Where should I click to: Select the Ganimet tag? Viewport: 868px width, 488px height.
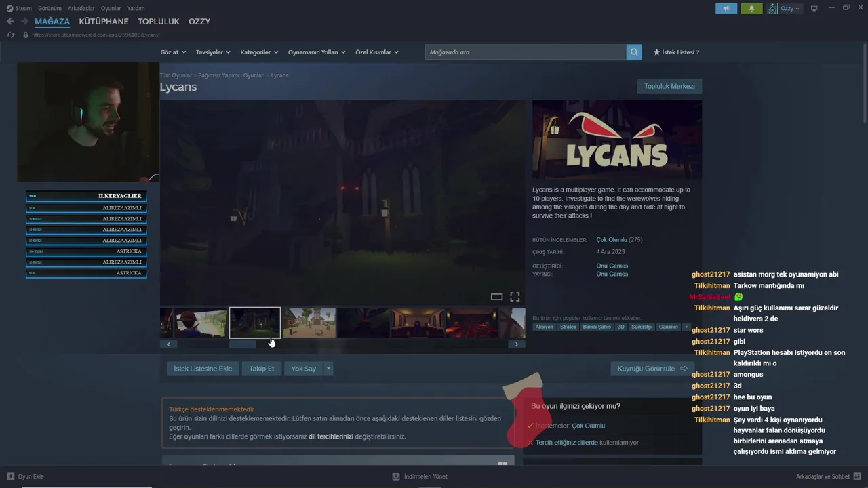click(x=669, y=327)
